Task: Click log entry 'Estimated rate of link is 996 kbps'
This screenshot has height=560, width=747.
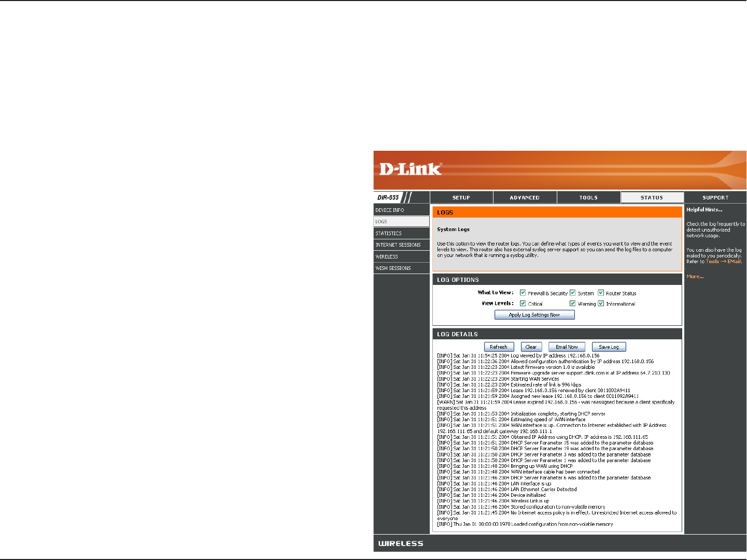Action: point(509,385)
